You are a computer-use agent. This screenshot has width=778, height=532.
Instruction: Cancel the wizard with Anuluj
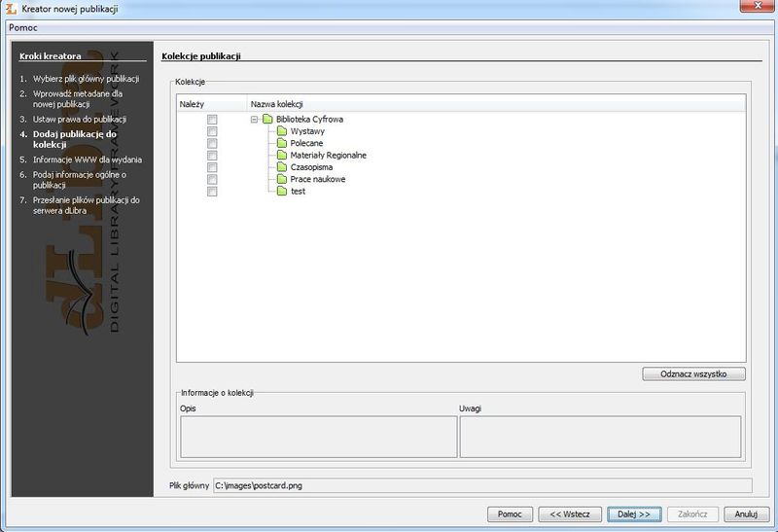coord(746,514)
